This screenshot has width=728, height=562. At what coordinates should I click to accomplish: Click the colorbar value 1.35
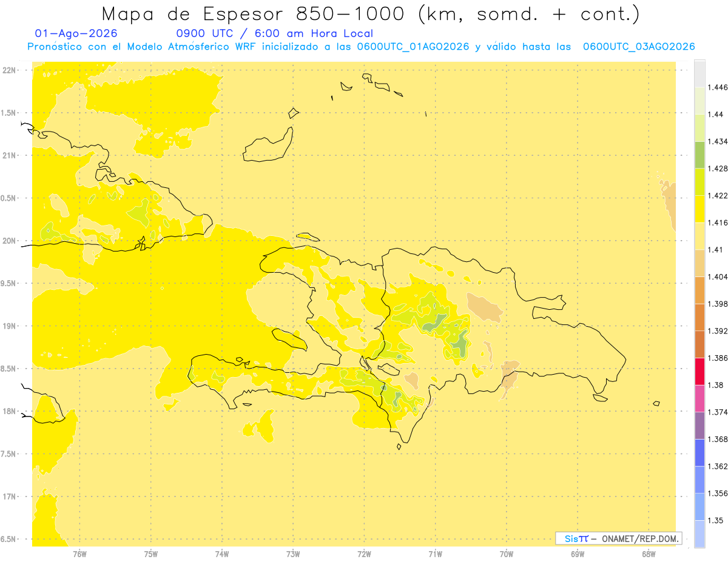click(715, 520)
